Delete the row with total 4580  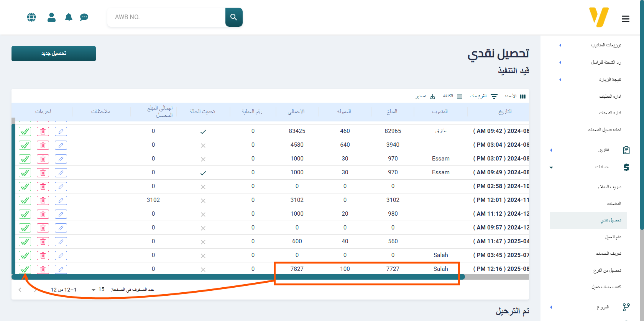click(x=43, y=145)
